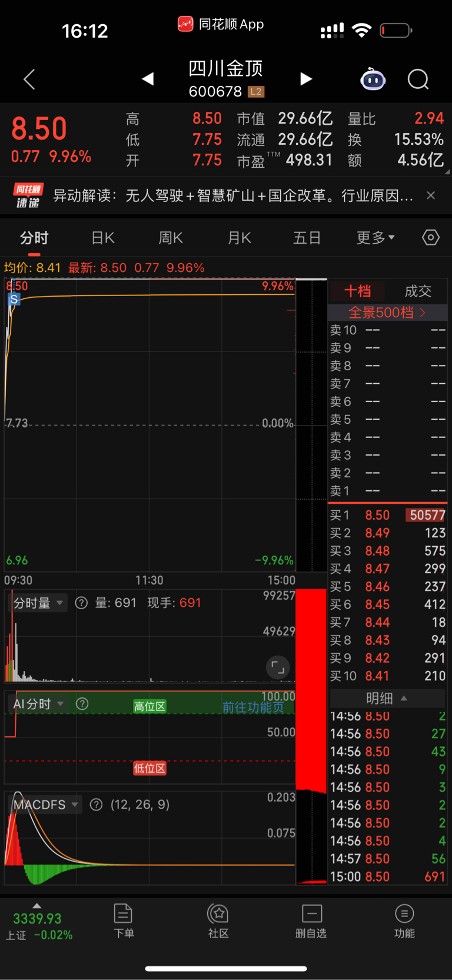
Task: Tap the 高位区 label
Action: point(149,706)
